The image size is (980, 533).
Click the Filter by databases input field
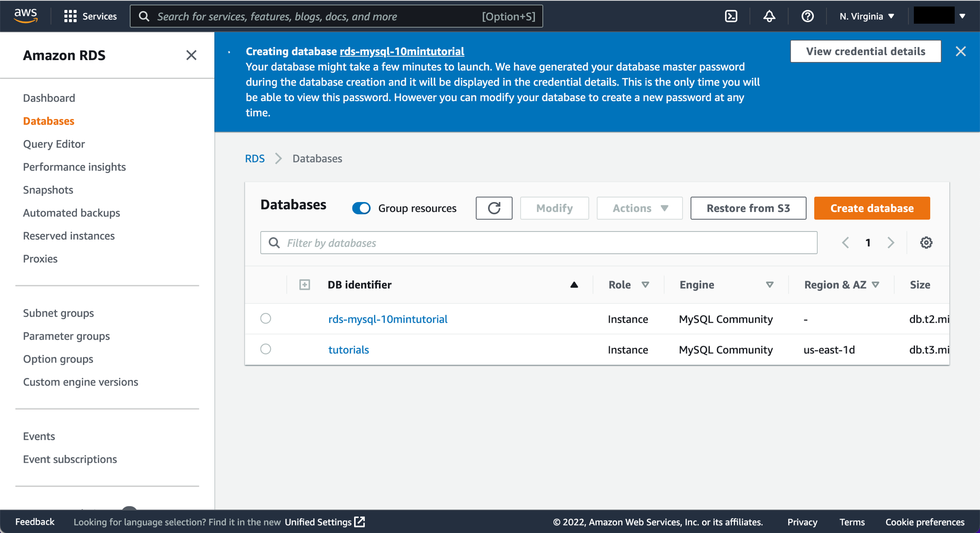[538, 243]
